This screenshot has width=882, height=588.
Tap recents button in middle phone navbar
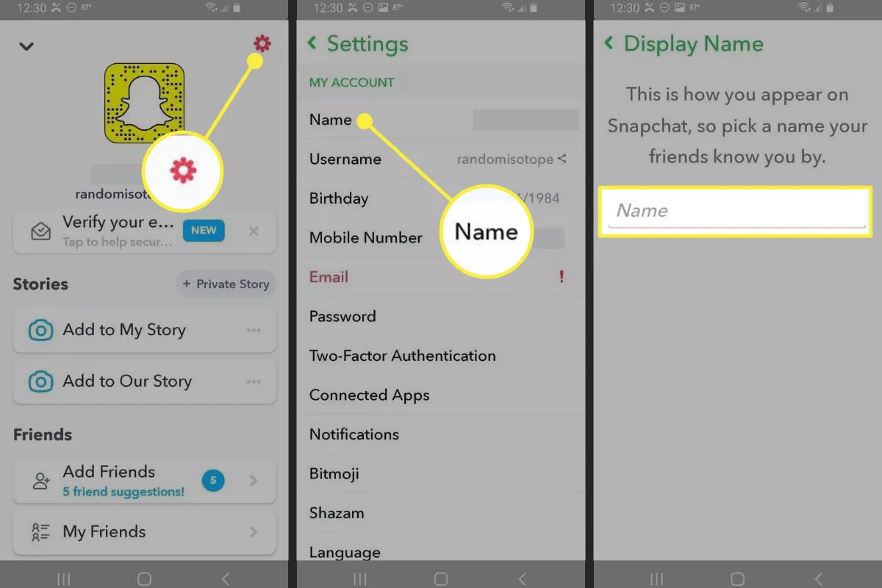point(361,578)
